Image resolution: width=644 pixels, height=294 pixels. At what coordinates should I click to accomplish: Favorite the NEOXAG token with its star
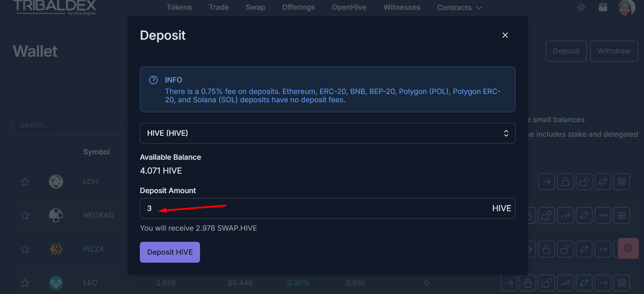point(25,215)
